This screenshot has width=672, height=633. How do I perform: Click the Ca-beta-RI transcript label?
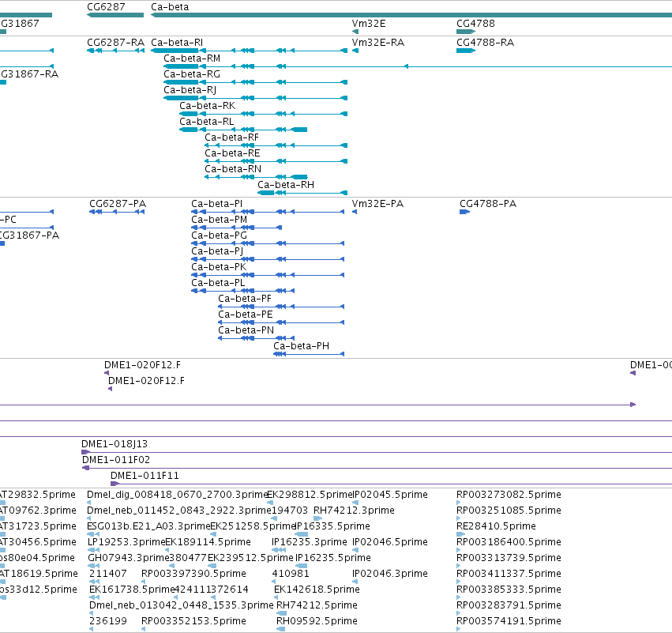(177, 43)
